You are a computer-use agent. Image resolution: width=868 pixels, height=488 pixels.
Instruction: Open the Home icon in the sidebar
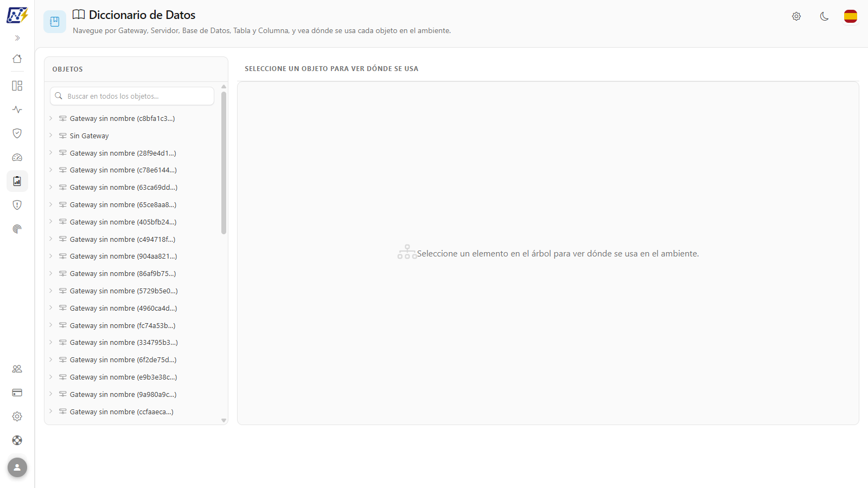pyautogui.click(x=17, y=59)
